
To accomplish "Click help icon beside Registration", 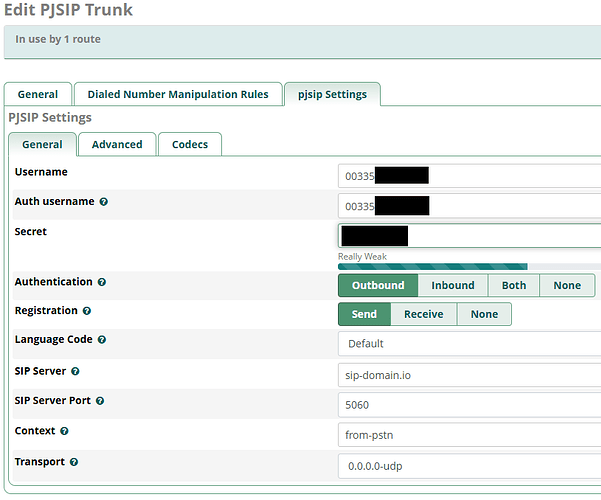I will point(87,311).
